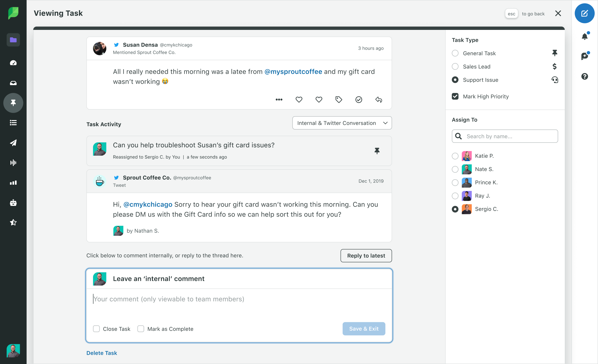Click the Inbox icon in left sidebar
This screenshot has width=598, height=364.
[13, 83]
